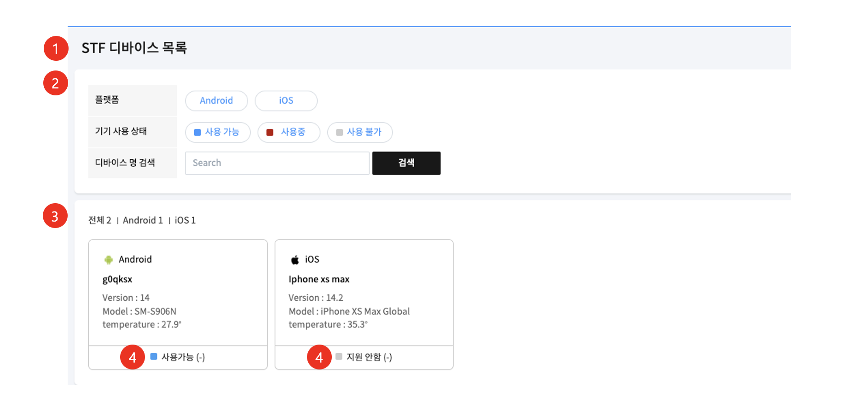868x410 pixels.
Task: Open the Iphone xs max device name
Action: pos(319,280)
